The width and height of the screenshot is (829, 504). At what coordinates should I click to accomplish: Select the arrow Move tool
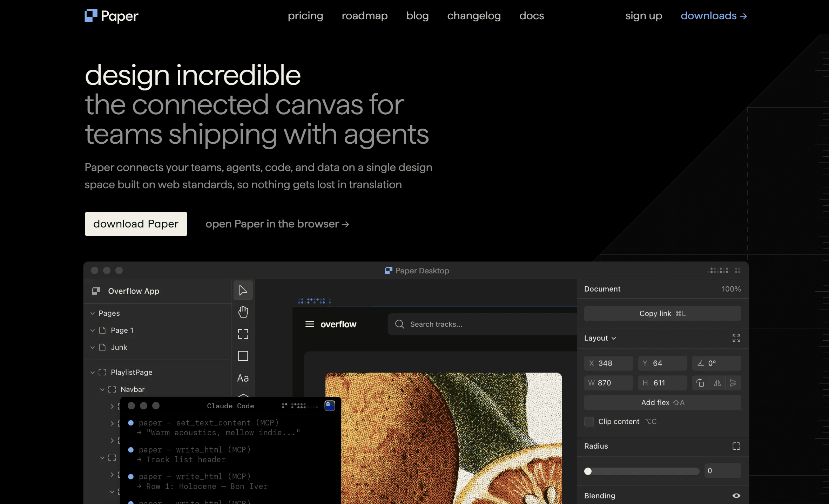[x=243, y=290]
